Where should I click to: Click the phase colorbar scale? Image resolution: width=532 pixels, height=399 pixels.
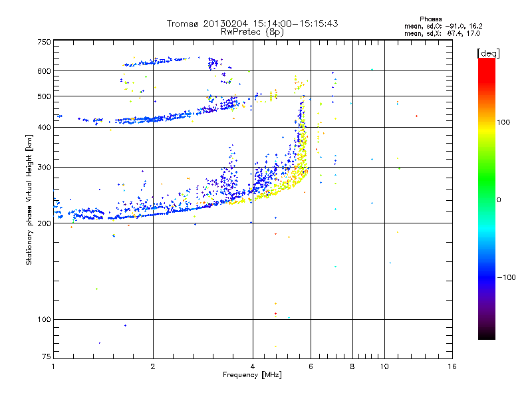(487, 198)
